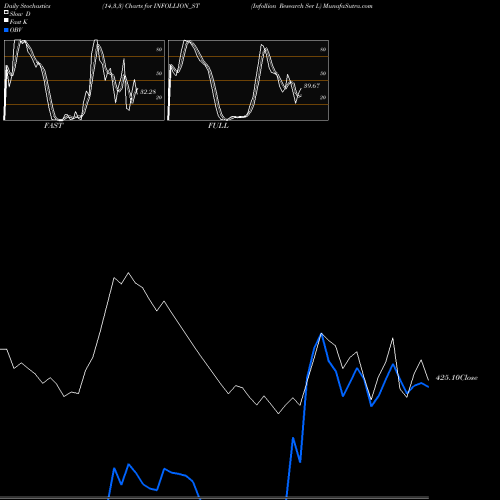The image size is (500, 500).
Task: Click the FAST stochastic chart thumbnail
Action: (84, 80)
